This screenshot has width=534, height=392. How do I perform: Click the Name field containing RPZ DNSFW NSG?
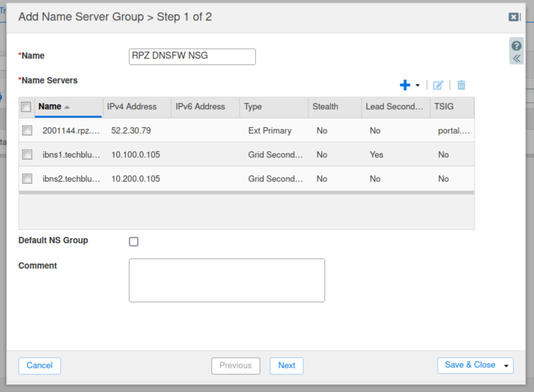[192, 56]
